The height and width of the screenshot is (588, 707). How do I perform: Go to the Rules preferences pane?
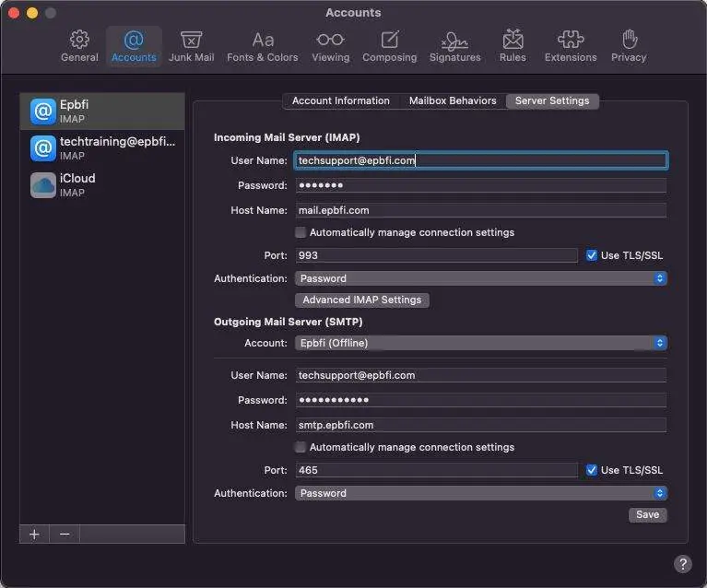click(513, 46)
